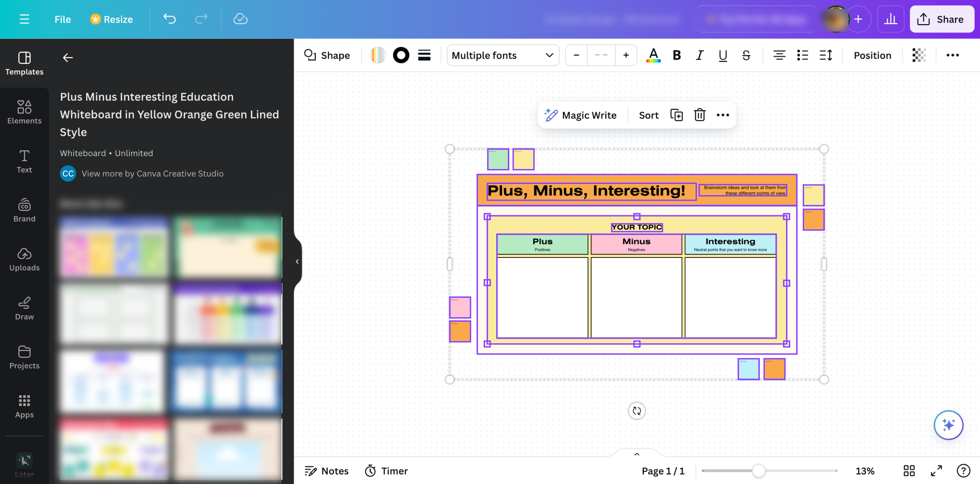Toggle bulleted list formatting
The height and width of the screenshot is (484, 980).
click(802, 55)
